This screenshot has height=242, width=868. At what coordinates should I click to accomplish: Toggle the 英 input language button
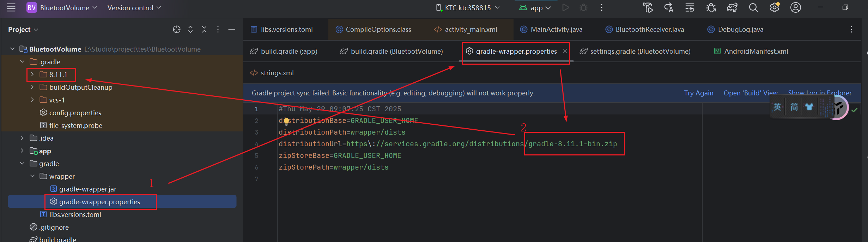(777, 107)
